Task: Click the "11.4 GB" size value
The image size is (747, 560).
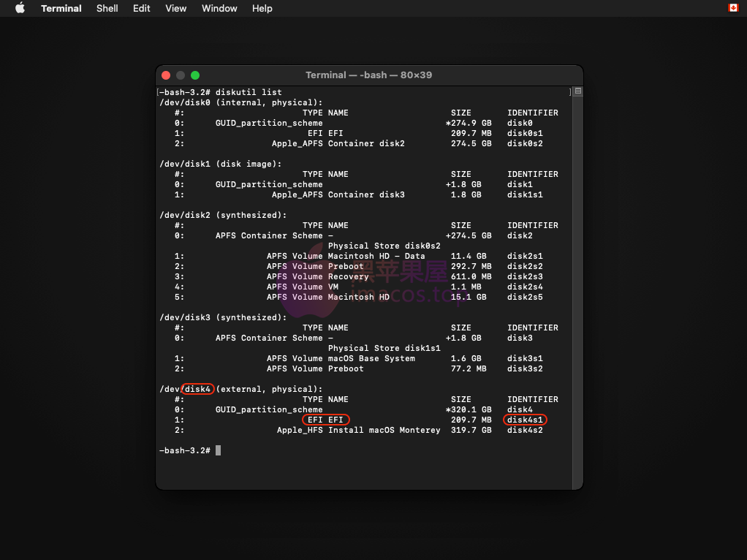Action: tap(469, 256)
